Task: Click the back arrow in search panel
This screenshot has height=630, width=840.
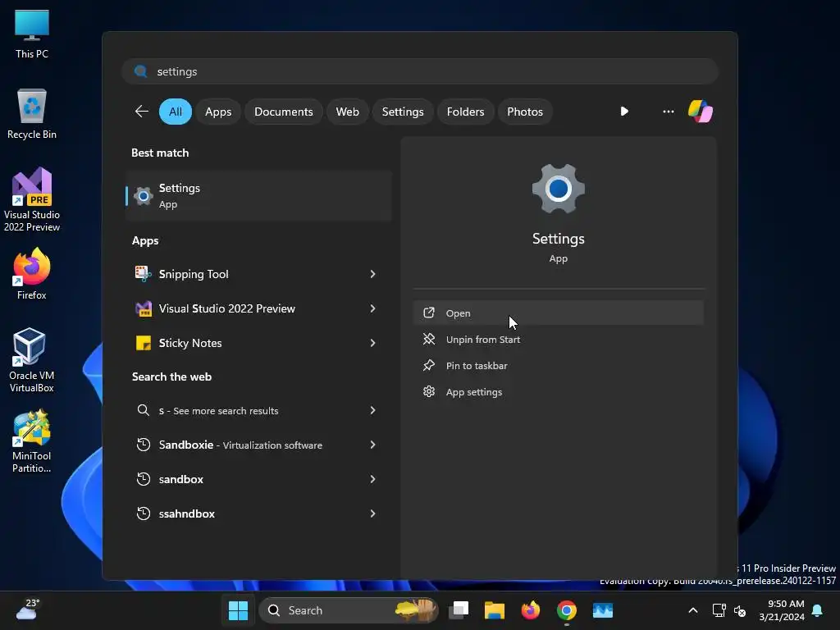Action: [141, 112]
